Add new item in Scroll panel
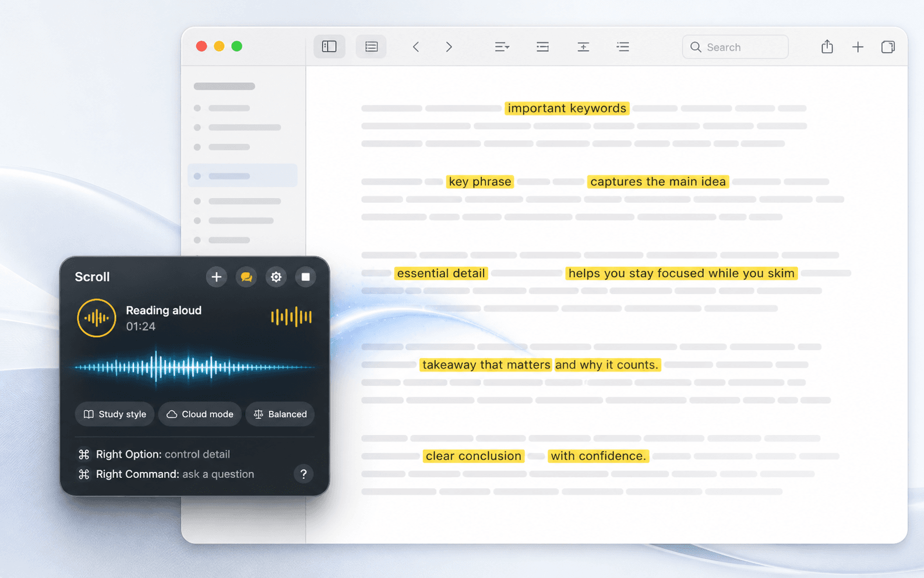This screenshot has width=924, height=578. [216, 277]
